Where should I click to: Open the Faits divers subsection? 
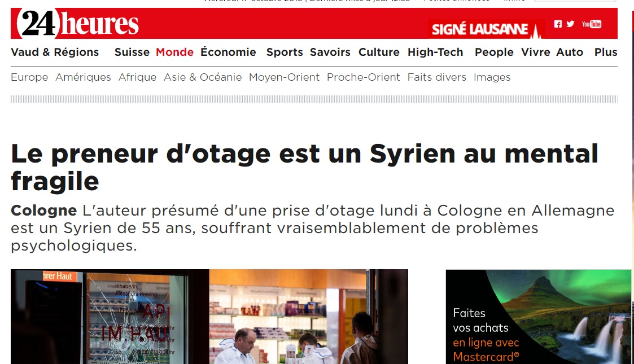436,77
